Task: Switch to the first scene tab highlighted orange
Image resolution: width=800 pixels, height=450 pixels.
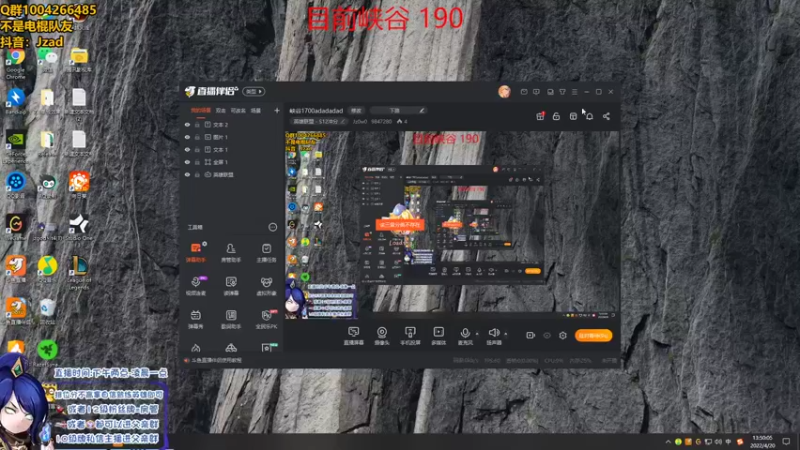Action: pos(201,110)
